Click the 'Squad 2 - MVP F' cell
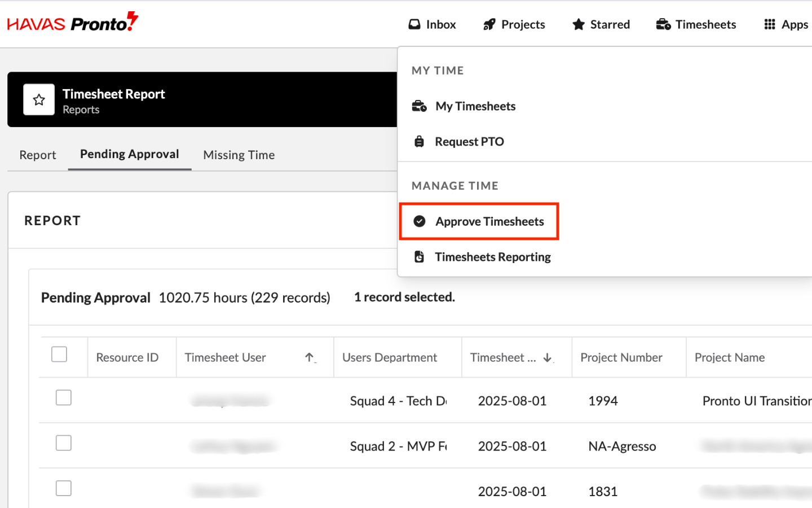Viewport: 812px width, 508px height. 398,446
